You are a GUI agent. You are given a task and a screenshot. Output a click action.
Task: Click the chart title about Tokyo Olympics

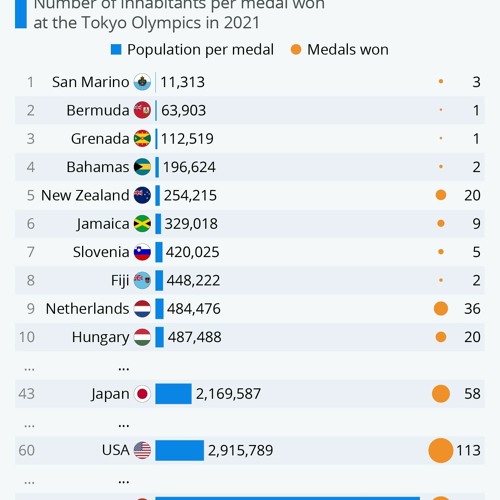(x=179, y=14)
